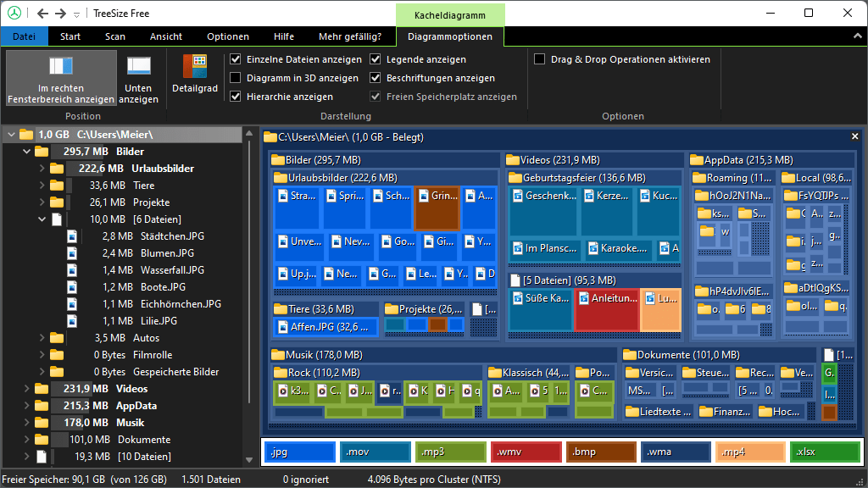Click the Roaming folder icon in AppData
This screenshot has height=488, width=868.
699,178
